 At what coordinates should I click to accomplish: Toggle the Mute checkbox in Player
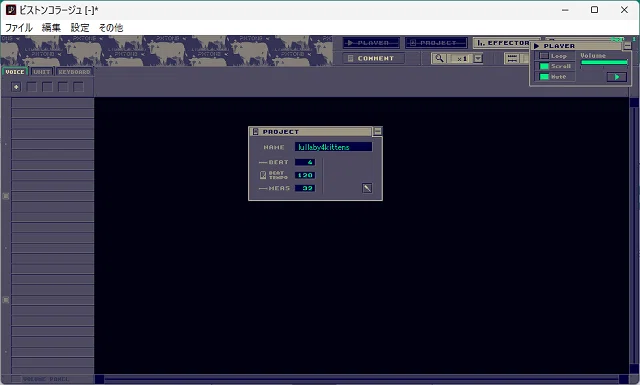544,77
